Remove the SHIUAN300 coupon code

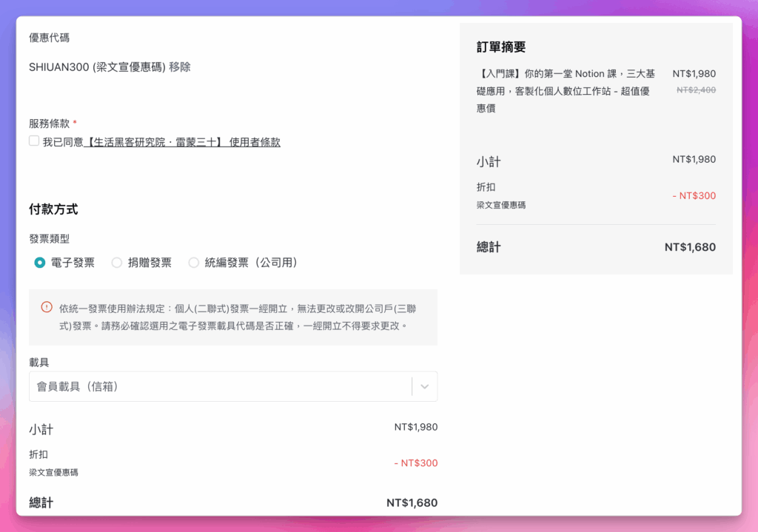click(x=180, y=67)
